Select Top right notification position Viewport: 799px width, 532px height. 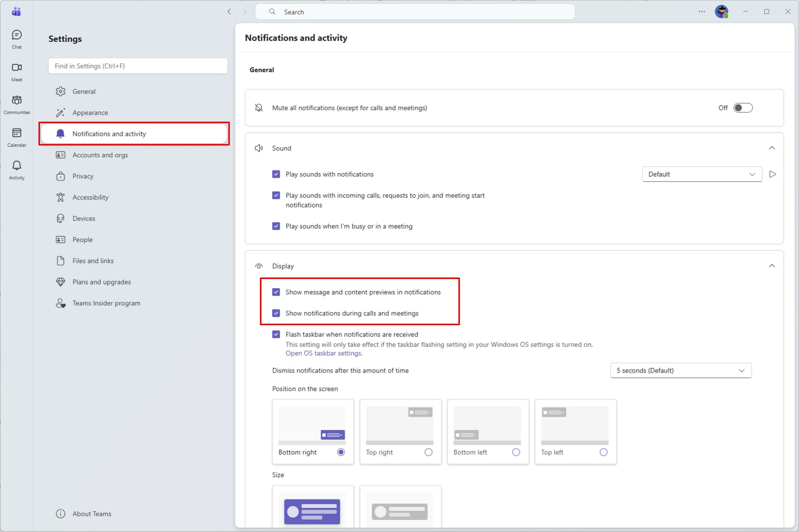pos(428,452)
